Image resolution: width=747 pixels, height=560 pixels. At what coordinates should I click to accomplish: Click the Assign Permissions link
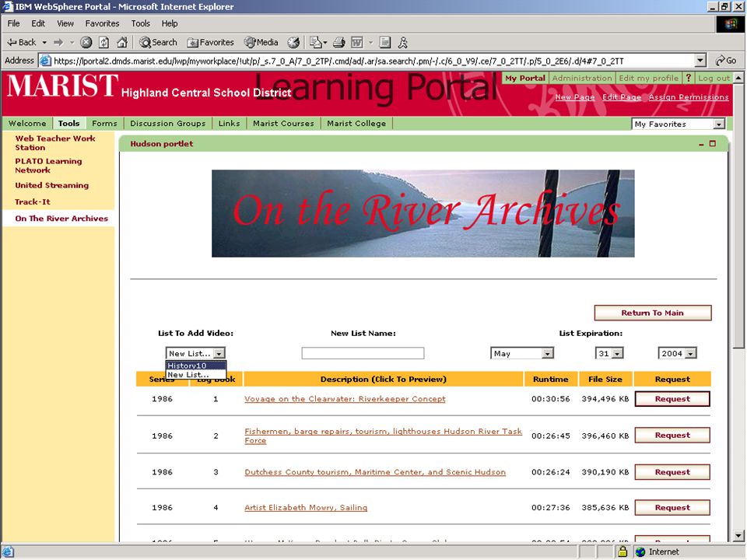tap(689, 97)
